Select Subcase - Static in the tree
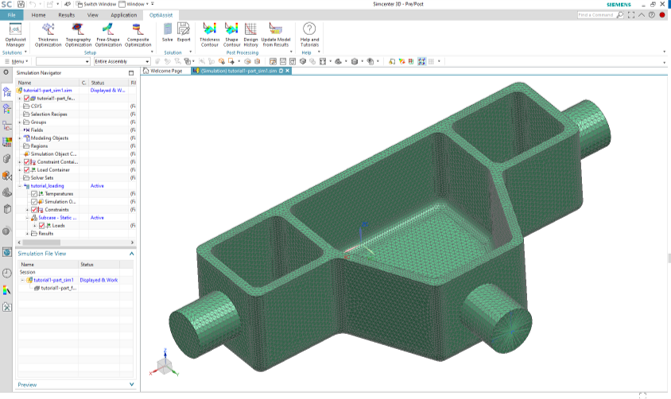Screen dimensions: 671x399 tap(57, 217)
